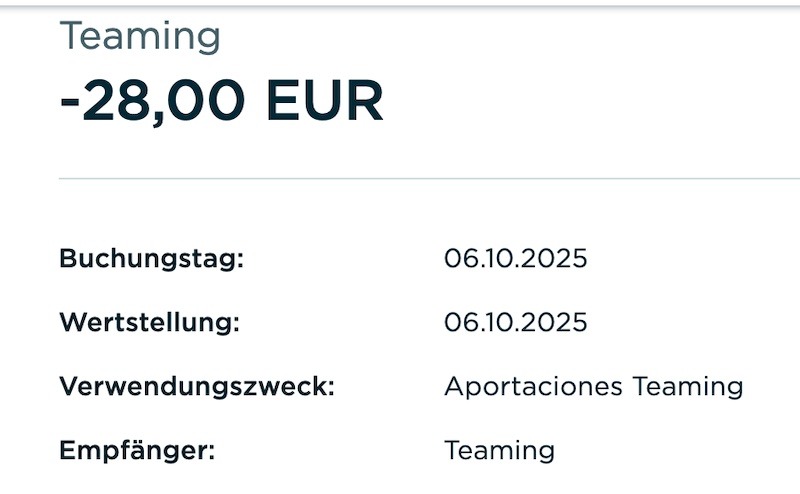Click the horizontal divider below the amount

point(400,179)
